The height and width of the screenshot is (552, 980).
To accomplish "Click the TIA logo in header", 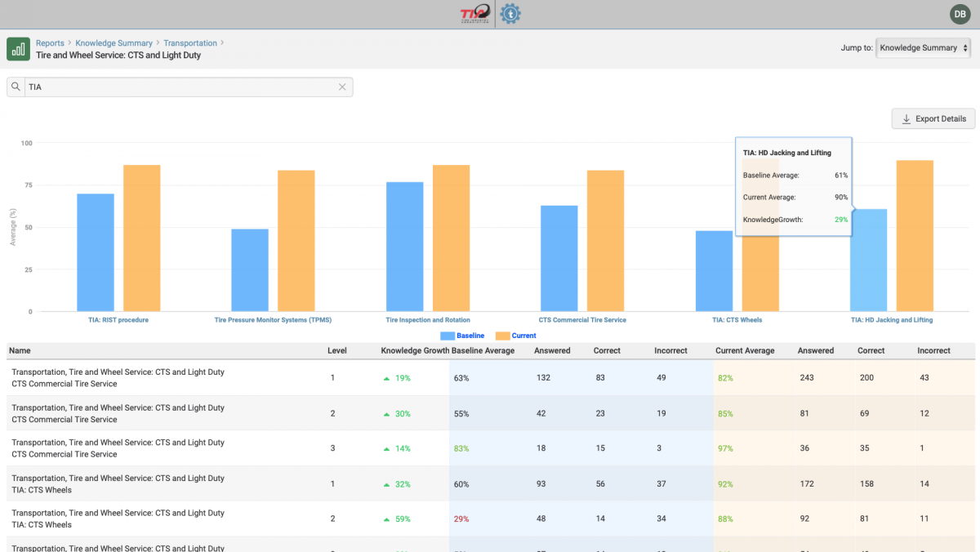I will [x=475, y=13].
